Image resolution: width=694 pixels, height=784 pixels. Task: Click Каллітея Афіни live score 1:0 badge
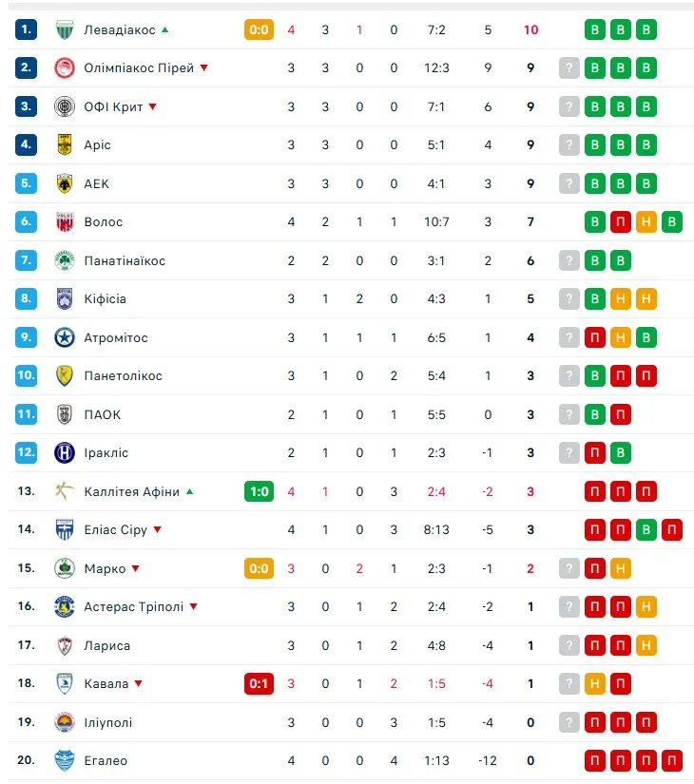click(x=259, y=491)
